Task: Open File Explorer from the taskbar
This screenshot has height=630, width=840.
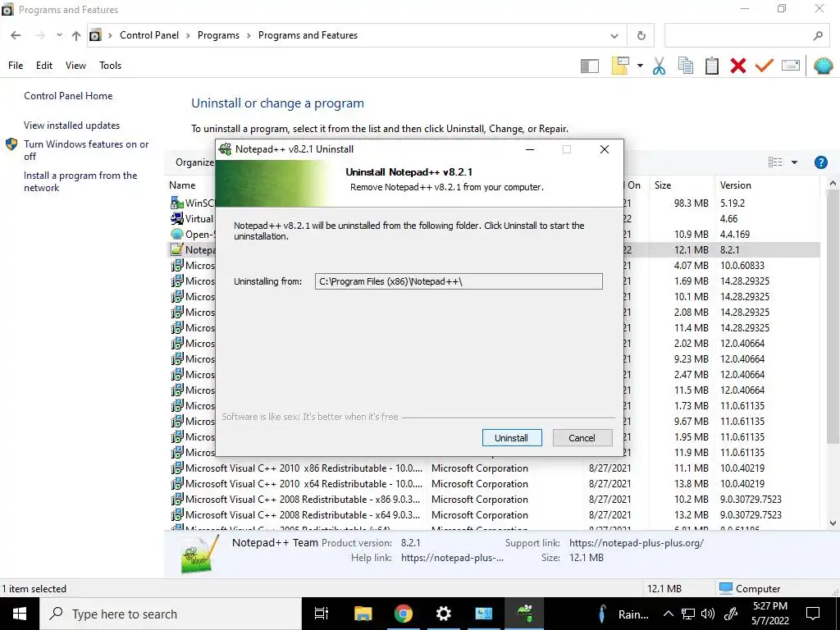Action: (363, 614)
